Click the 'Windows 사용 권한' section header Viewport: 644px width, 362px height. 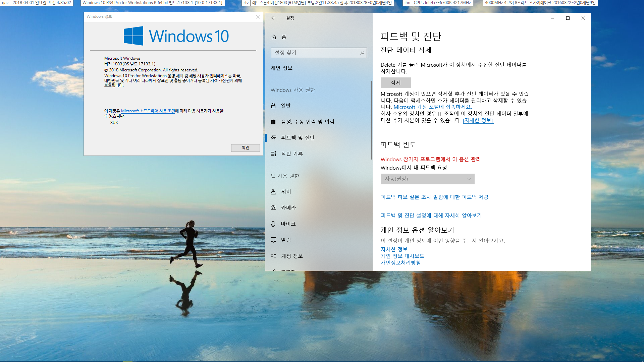click(293, 90)
